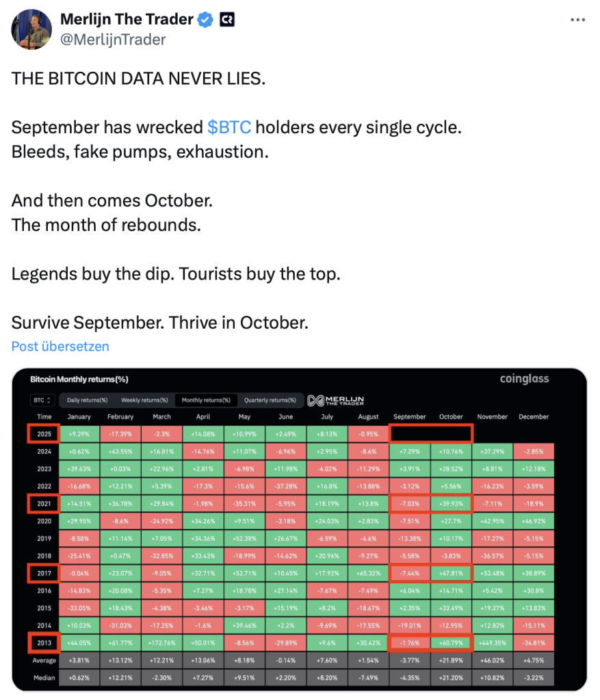The height and width of the screenshot is (700, 600).
Task: Switch to Quarterly returns(%) tab
Action: point(270,400)
